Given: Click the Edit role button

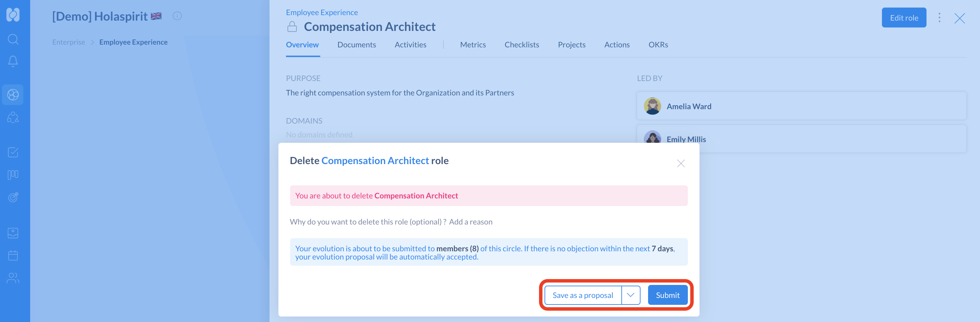Looking at the screenshot, I should point(904,18).
